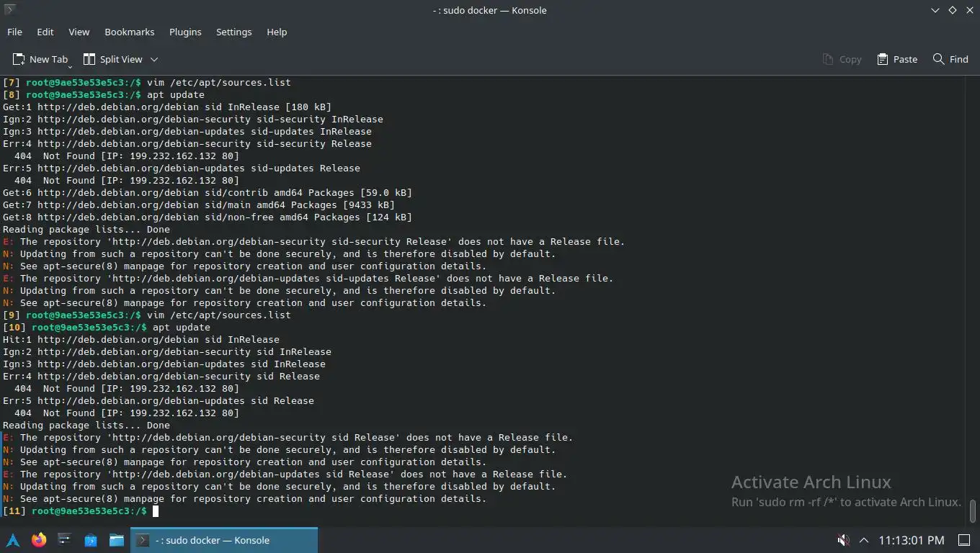
Task: Click the clock showing 11:13:01 PM
Action: 911,540
